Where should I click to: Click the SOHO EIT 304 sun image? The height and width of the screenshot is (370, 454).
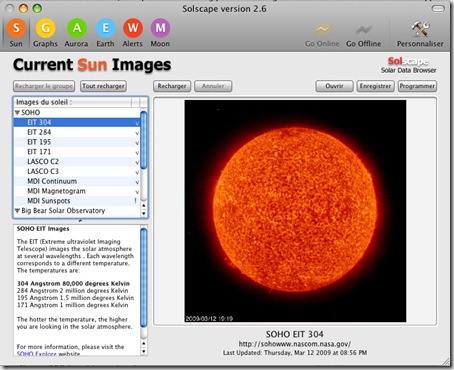pos(295,211)
